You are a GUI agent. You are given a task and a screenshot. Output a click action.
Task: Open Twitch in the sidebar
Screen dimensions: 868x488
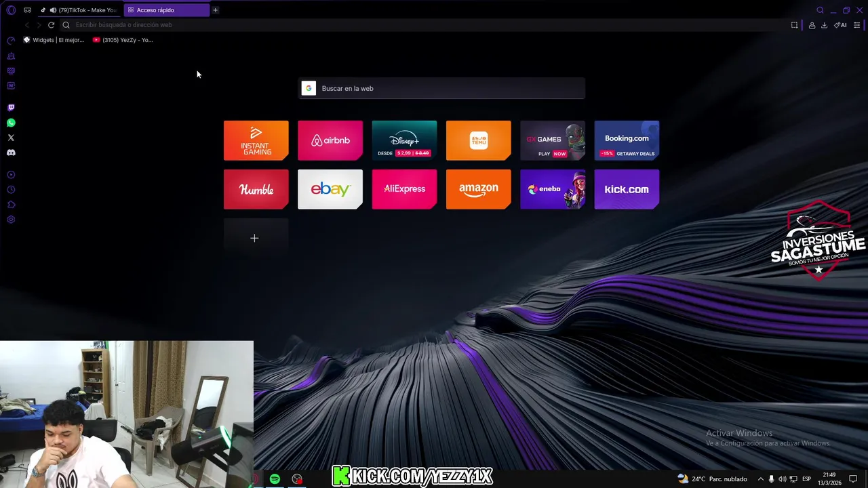tap(11, 108)
